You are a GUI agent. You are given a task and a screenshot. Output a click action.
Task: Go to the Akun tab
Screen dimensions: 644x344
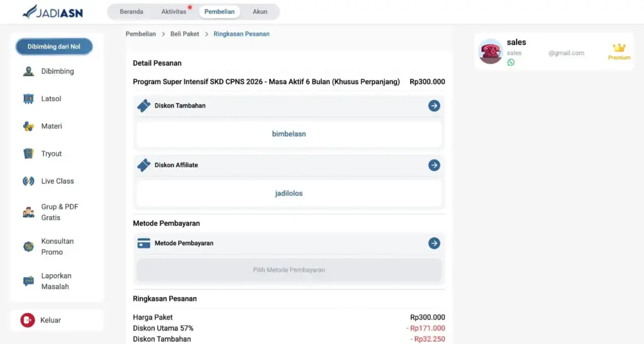click(x=260, y=12)
